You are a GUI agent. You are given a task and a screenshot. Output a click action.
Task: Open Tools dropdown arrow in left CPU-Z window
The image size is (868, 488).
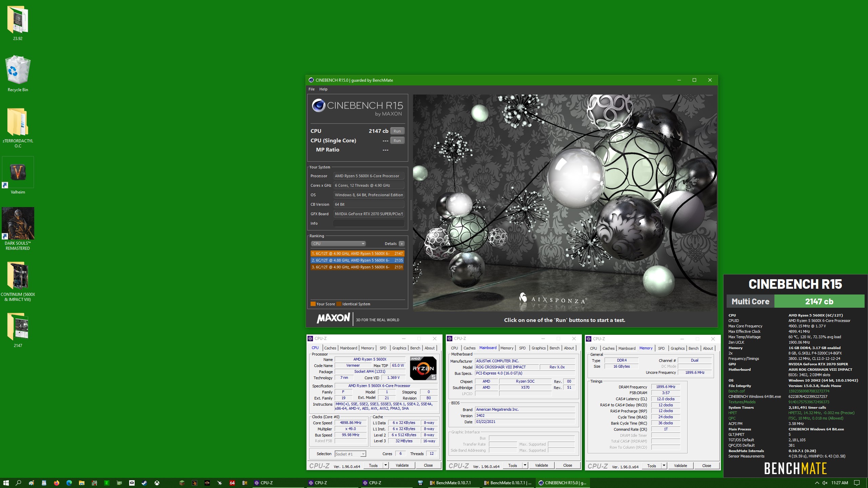pyautogui.click(x=386, y=465)
